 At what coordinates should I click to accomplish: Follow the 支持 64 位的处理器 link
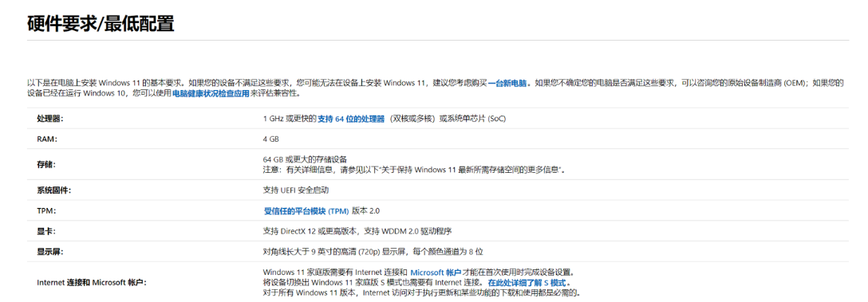[351, 119]
